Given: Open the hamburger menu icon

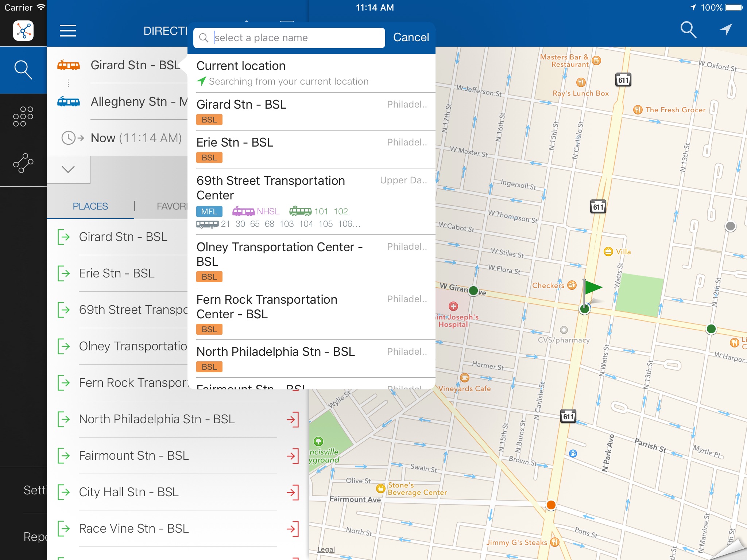Looking at the screenshot, I should [x=68, y=31].
